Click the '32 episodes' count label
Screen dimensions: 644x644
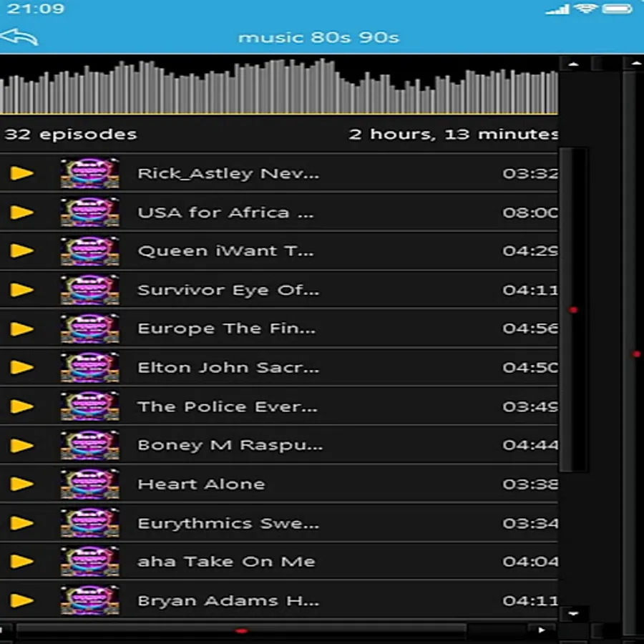(71, 135)
